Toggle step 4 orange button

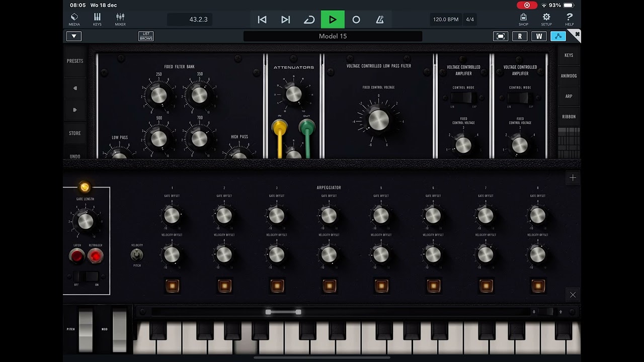[329, 286]
